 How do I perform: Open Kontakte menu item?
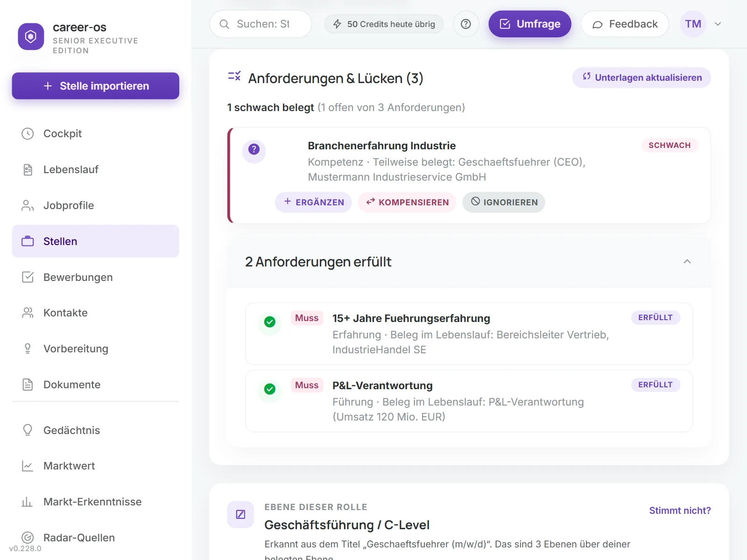click(x=96, y=313)
